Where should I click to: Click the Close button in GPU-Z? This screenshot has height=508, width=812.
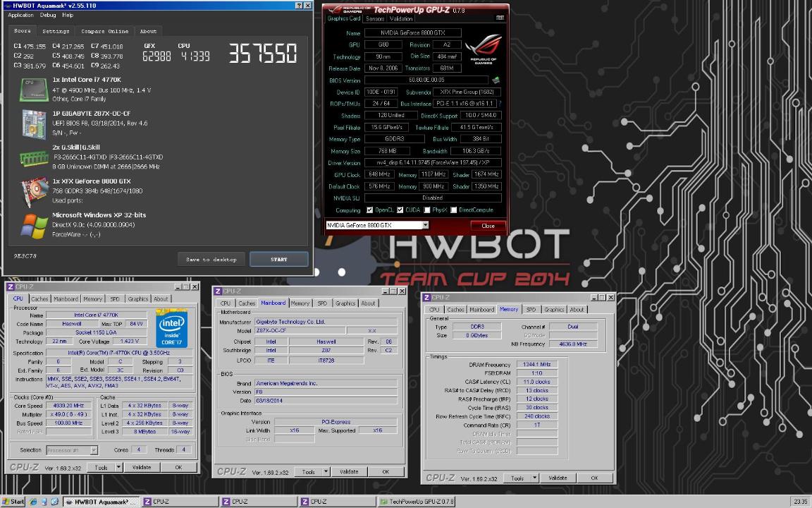488,226
